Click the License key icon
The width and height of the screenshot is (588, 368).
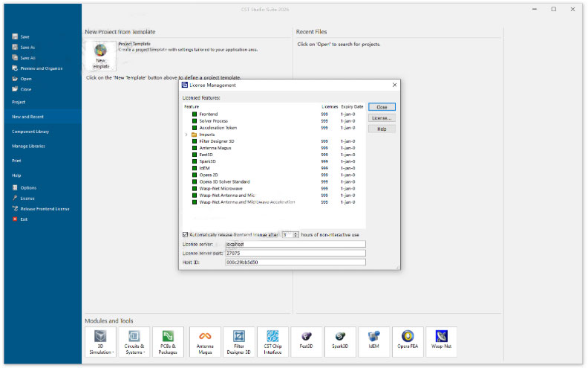click(15, 198)
